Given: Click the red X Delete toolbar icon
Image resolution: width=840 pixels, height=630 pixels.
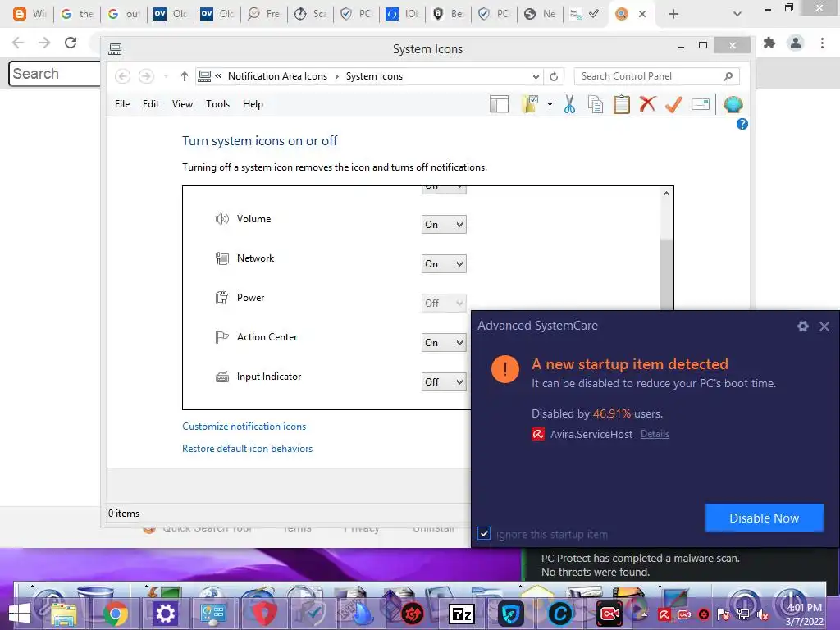Looking at the screenshot, I should (x=647, y=104).
